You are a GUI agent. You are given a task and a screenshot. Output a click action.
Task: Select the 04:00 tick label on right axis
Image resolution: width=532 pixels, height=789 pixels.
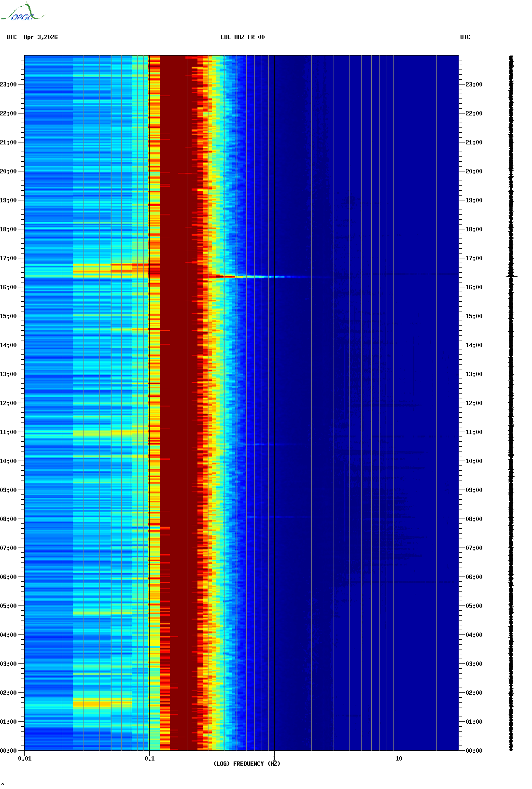click(x=474, y=635)
